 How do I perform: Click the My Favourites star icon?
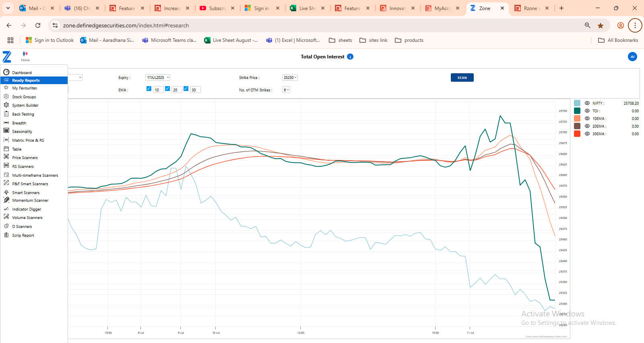tap(6, 87)
